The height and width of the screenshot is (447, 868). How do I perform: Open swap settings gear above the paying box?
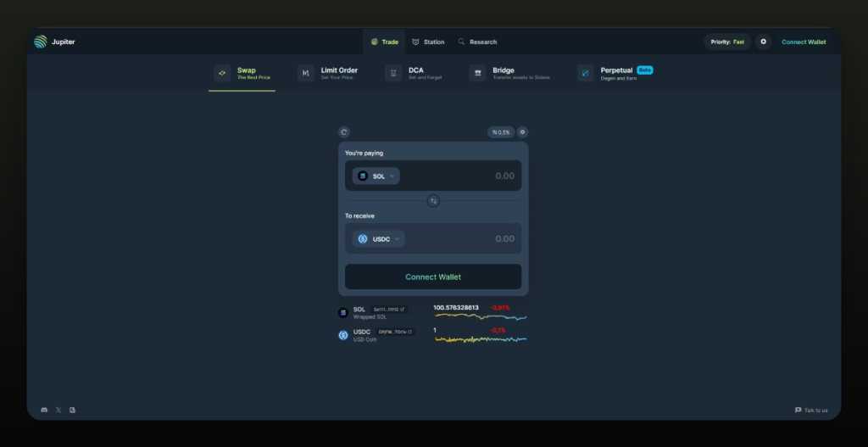[x=522, y=132]
